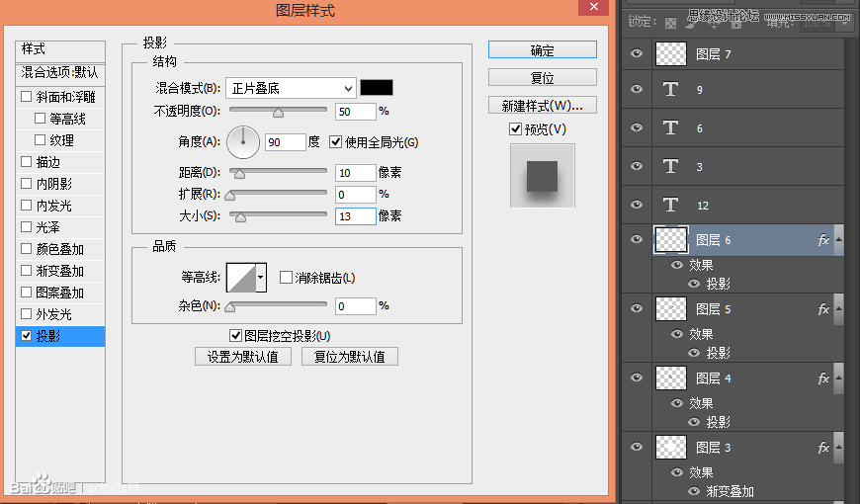
Task: Toggle 投影 effect eye under 图层 5
Action: 694,353
